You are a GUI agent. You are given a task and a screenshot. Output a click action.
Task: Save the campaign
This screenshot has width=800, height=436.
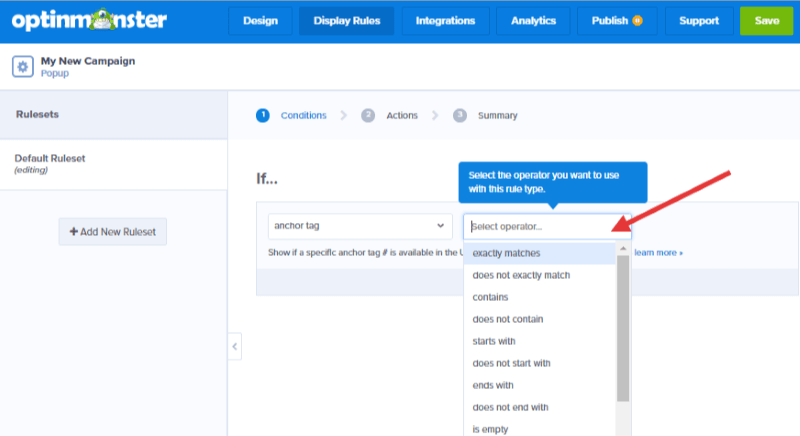point(767,21)
